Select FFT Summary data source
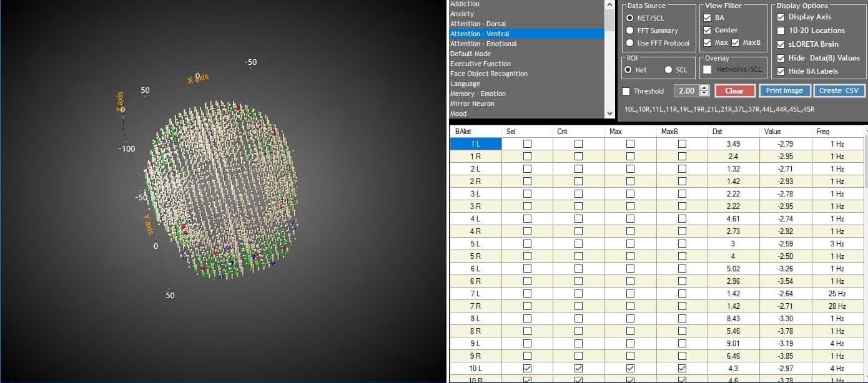Screen dimensions: 868x383 click(x=630, y=31)
